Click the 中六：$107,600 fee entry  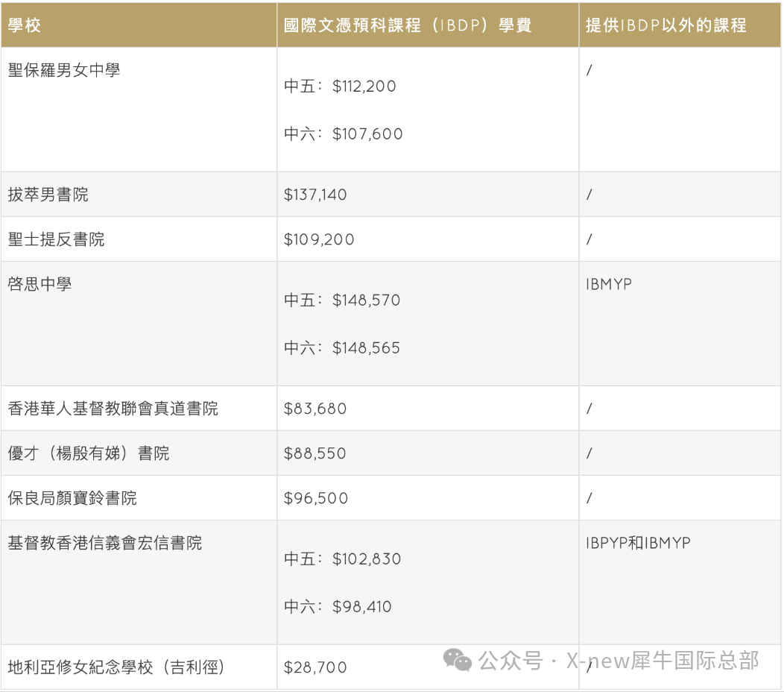click(343, 134)
